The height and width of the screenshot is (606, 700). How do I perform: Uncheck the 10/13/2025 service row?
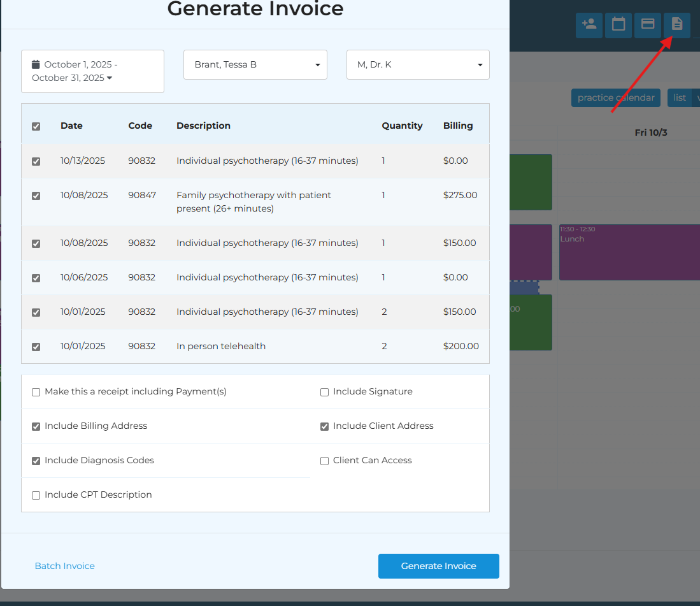coord(36,161)
